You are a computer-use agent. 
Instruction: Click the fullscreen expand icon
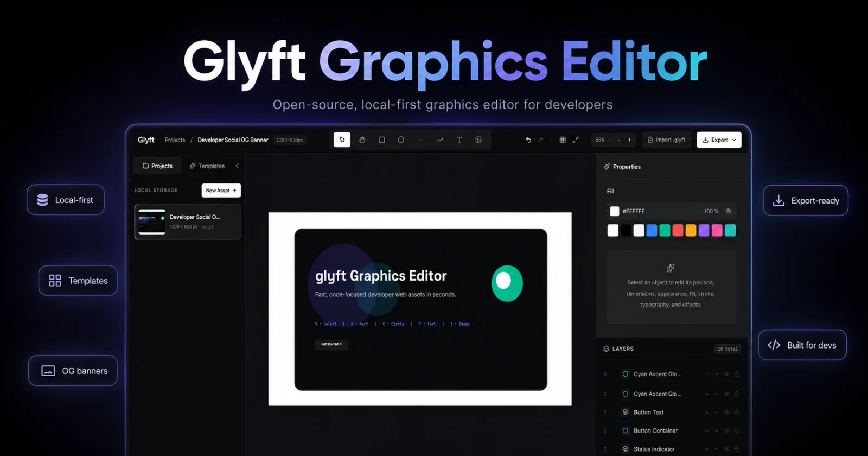(x=576, y=140)
